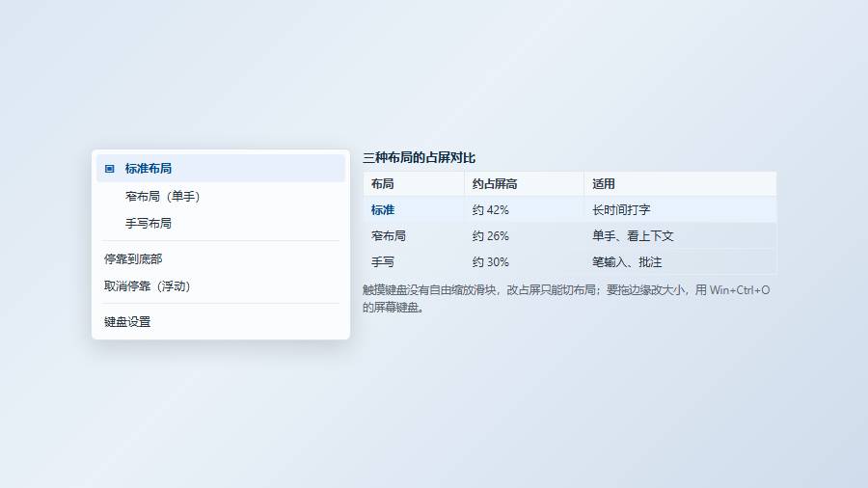Select 停靠到底部 menu entry

221,258
